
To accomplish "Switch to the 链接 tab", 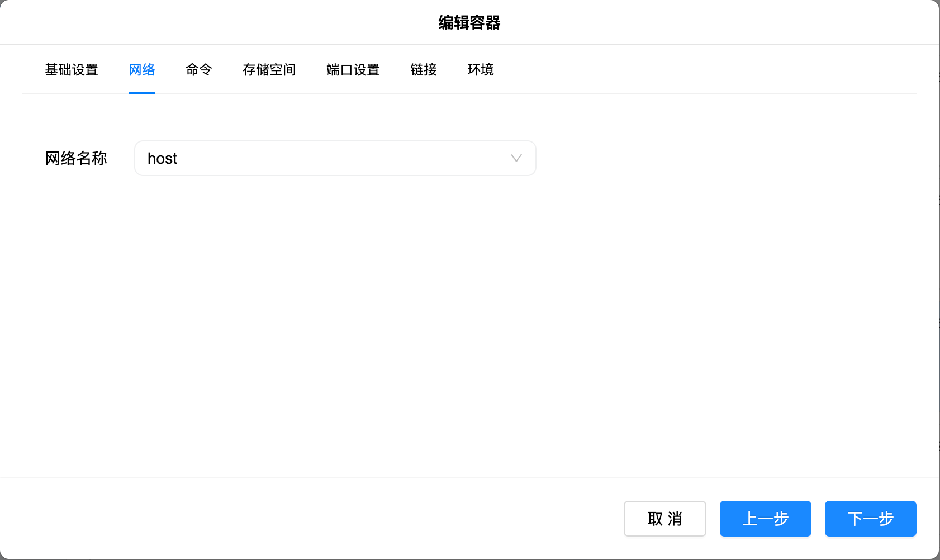I will [423, 69].
